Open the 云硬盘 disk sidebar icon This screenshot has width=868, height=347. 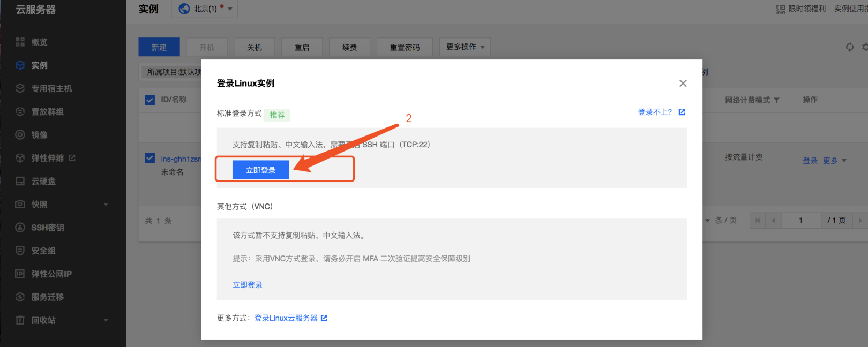coord(20,181)
